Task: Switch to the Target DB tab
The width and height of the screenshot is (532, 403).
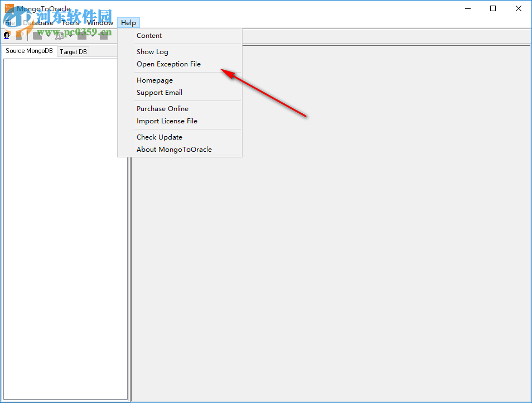Action: click(73, 51)
